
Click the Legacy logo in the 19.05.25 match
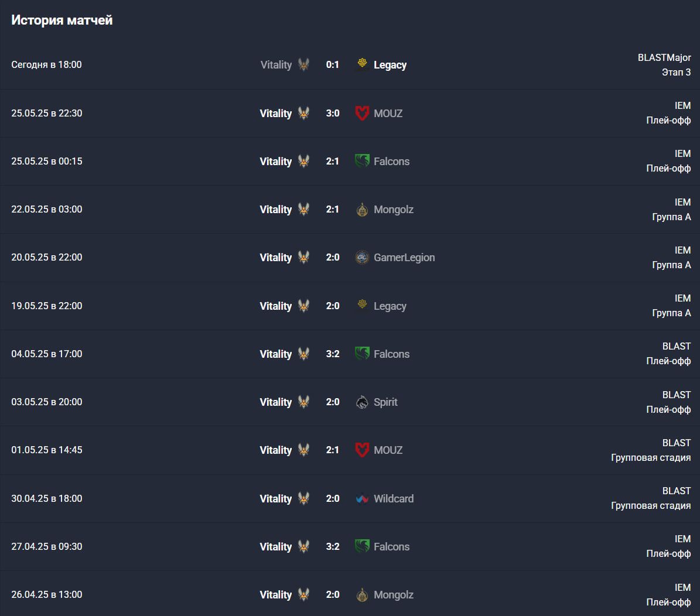362,304
